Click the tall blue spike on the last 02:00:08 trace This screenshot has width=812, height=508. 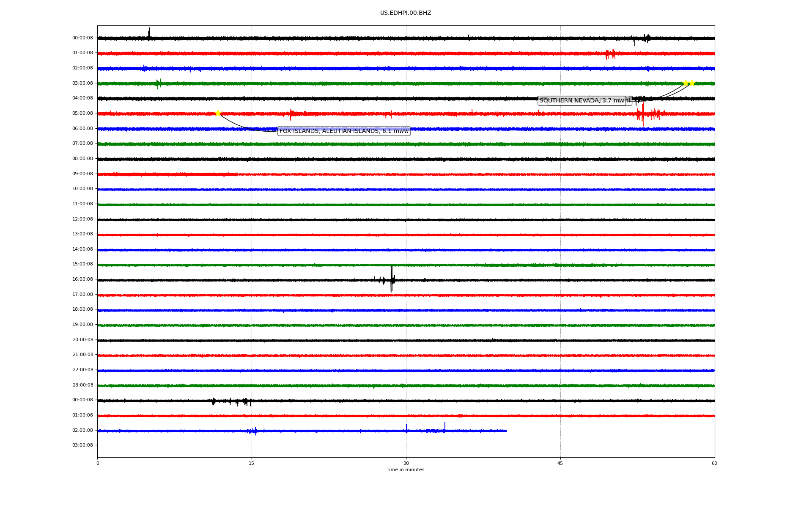(444, 427)
